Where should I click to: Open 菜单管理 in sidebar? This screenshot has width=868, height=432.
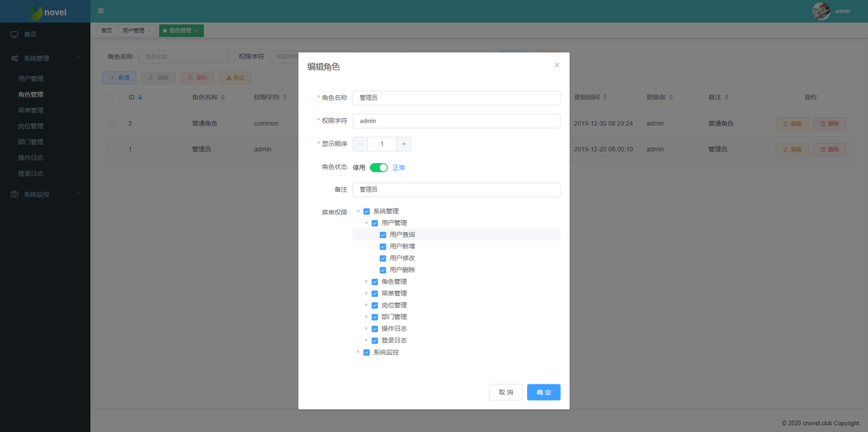pos(31,110)
